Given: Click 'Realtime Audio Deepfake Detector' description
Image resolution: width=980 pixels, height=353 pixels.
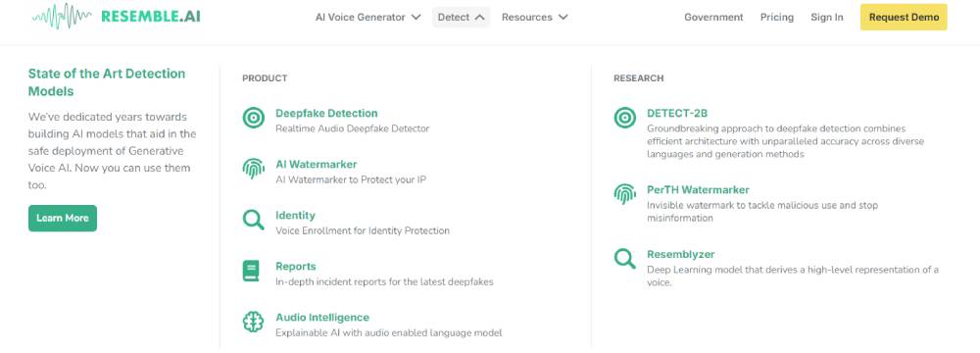Looking at the screenshot, I should pyautogui.click(x=353, y=128).
